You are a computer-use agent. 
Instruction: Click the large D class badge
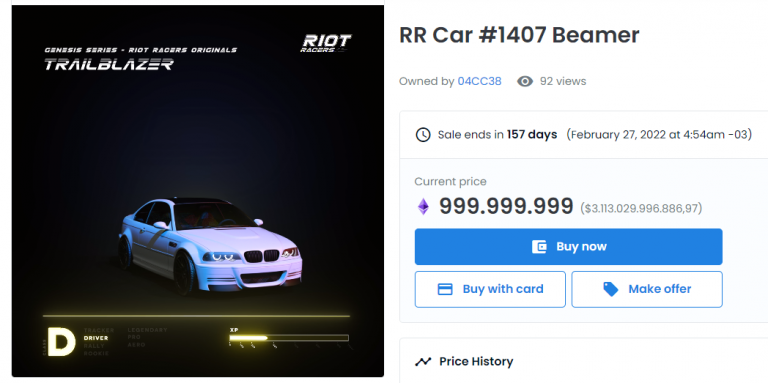(x=61, y=341)
